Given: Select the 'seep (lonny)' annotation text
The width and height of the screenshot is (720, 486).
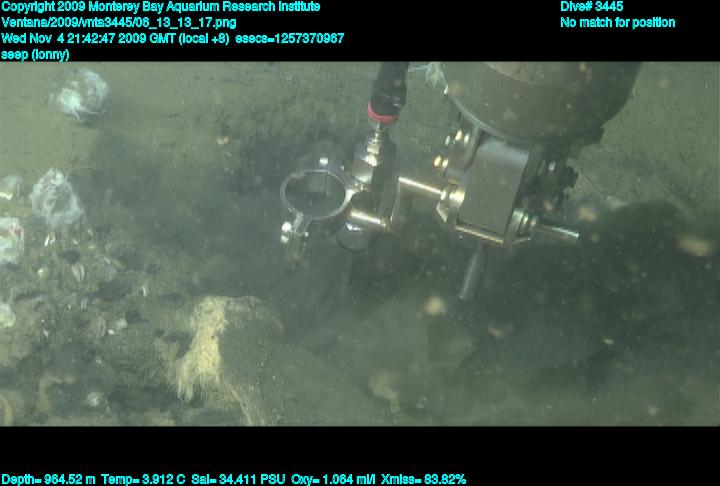Looking at the screenshot, I should click(35, 55).
